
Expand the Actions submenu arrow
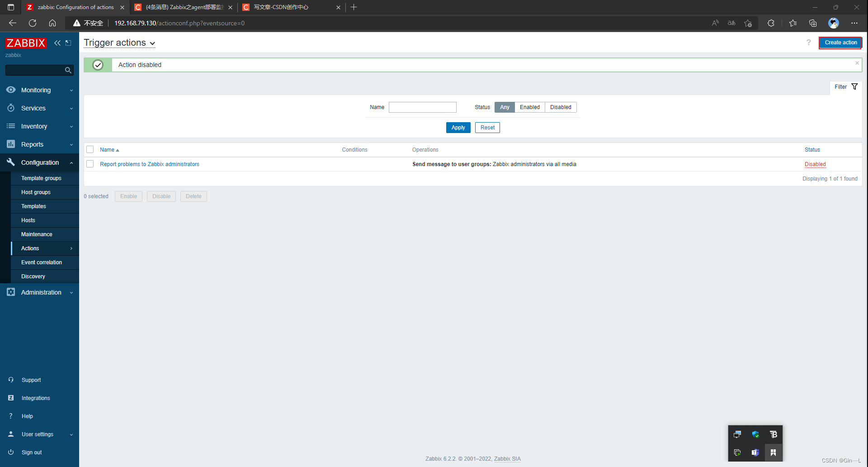click(x=71, y=248)
